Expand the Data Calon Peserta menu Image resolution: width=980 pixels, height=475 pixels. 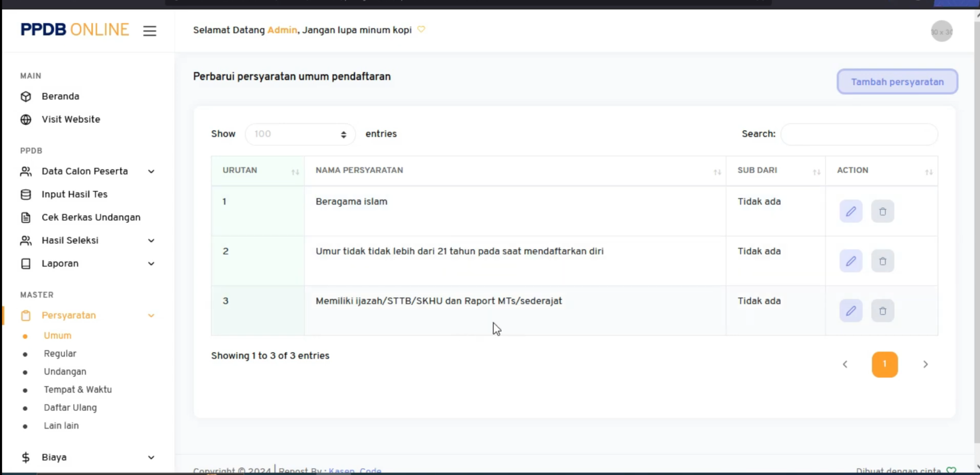(x=151, y=171)
